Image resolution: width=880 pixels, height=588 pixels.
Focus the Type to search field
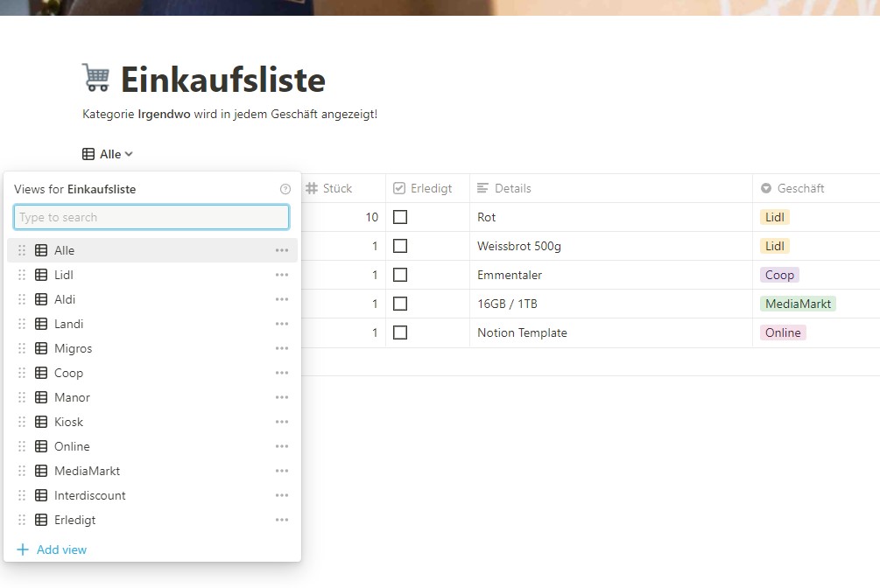(151, 217)
